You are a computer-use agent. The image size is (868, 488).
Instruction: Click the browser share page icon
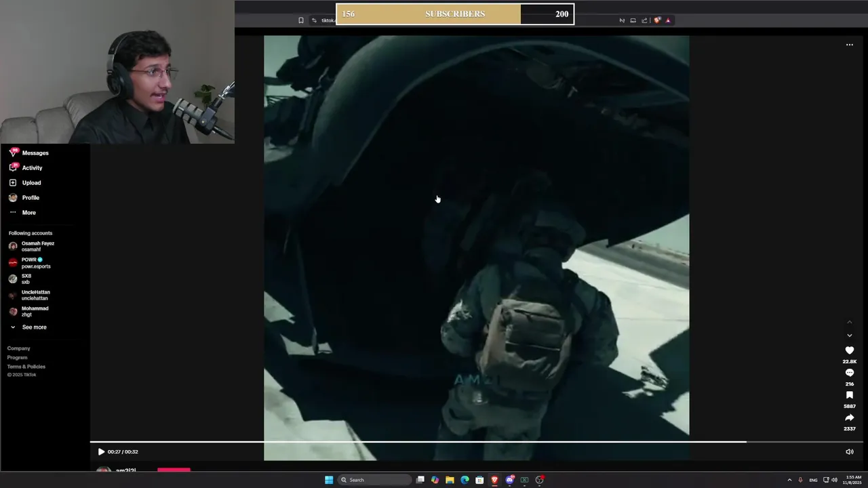pos(644,20)
